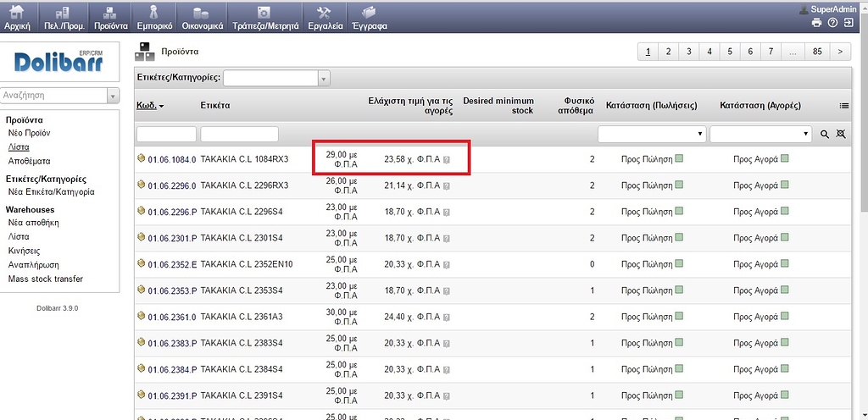The image size is (868, 420).
Task: Click price info icon in 2384S4 row
Action: click(x=447, y=370)
